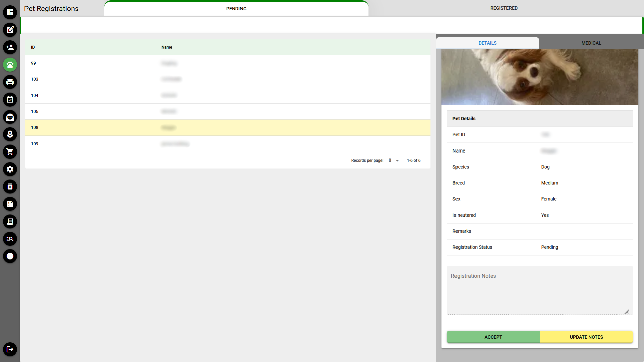Screen dimensions: 644x362
Task: Click the sofa lounge sidebar icon
Action: coord(10,82)
